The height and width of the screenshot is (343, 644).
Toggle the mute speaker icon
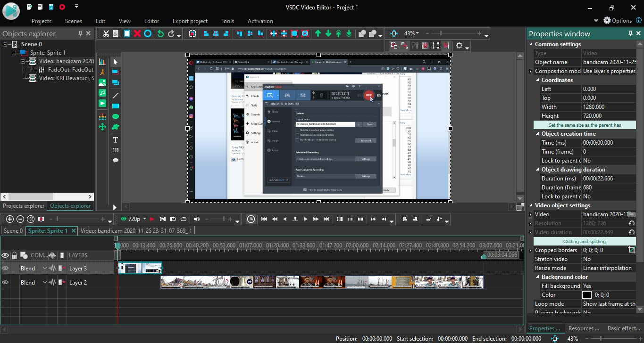197,219
